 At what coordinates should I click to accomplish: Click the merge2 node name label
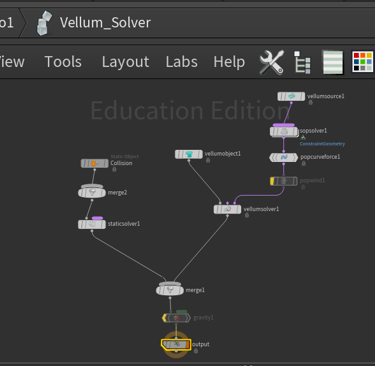(x=117, y=193)
